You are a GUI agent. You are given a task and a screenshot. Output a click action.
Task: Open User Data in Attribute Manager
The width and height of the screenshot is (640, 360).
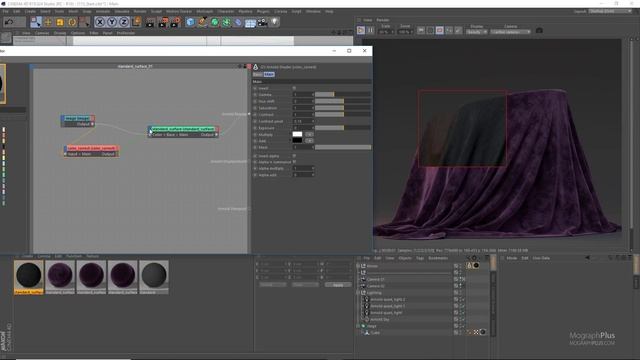click(541, 258)
